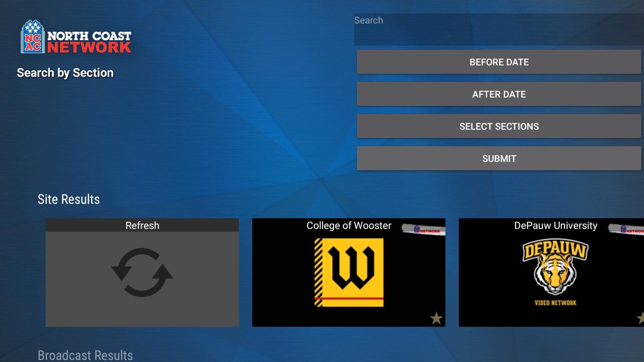Screen dimensions: 644x362
Task: Click network badge on College of Wooster tile
Action: pyautogui.click(x=424, y=229)
